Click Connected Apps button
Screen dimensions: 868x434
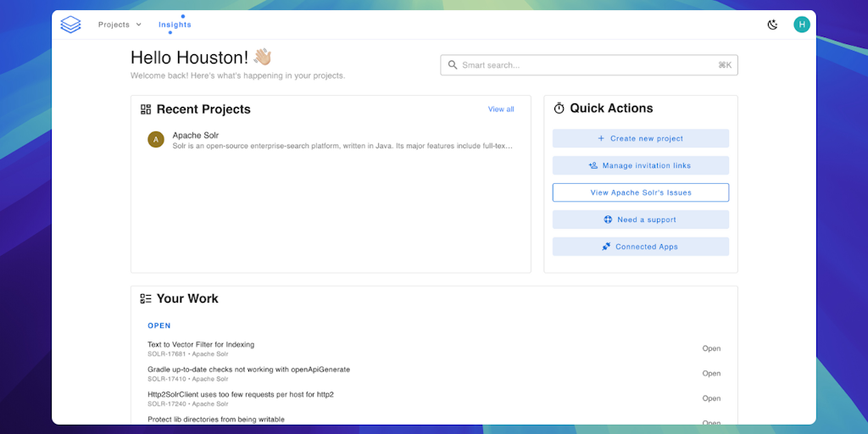pos(641,247)
